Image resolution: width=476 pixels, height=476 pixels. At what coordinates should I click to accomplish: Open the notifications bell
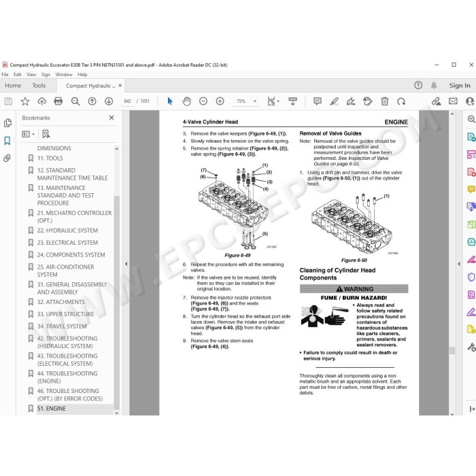pyautogui.click(x=434, y=85)
